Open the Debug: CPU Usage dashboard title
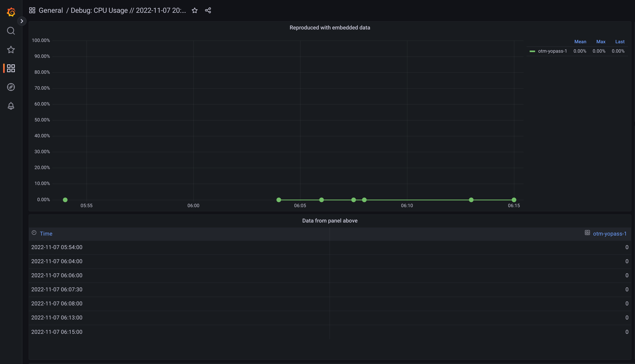Screen dimensions: 635x364 (x=128, y=10)
